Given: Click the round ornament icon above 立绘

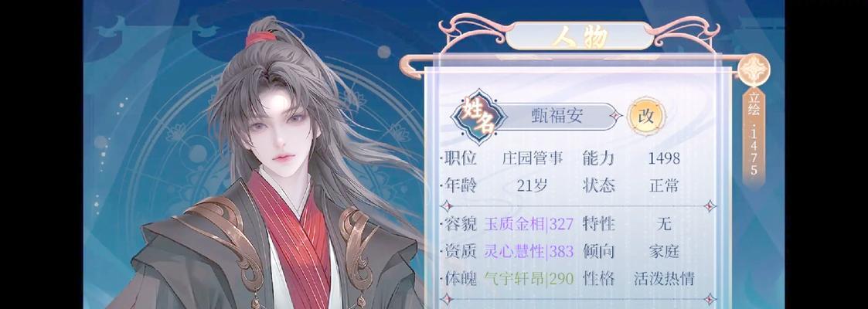Looking at the screenshot, I should click(x=754, y=70).
